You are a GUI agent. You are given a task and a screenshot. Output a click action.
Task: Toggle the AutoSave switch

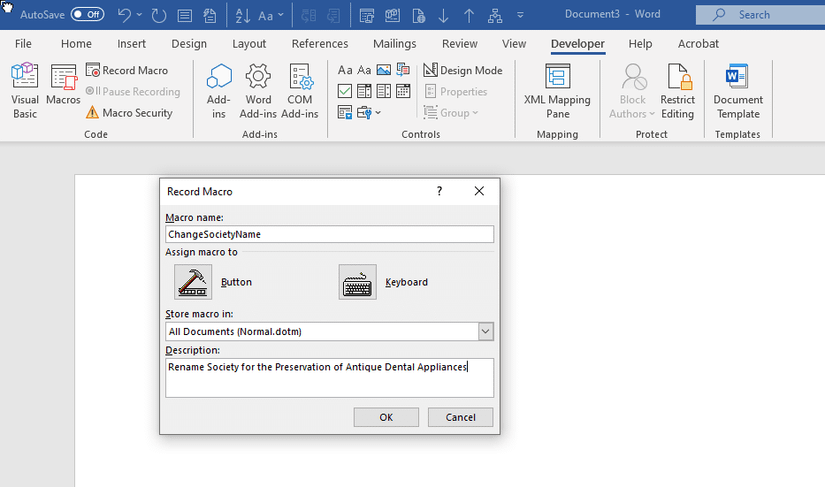pyautogui.click(x=87, y=15)
